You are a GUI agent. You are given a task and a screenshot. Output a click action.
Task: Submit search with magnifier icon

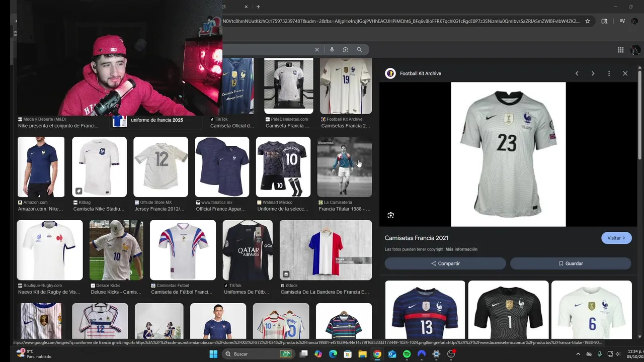pyautogui.click(x=359, y=50)
